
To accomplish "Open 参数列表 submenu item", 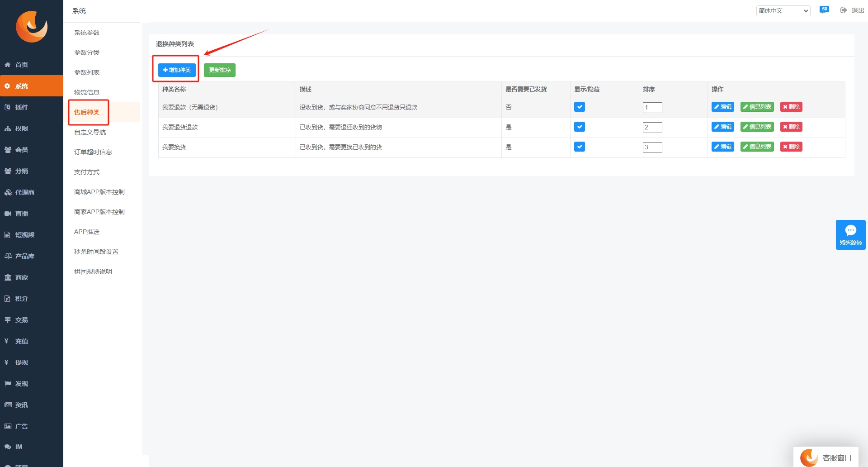I will [x=87, y=72].
